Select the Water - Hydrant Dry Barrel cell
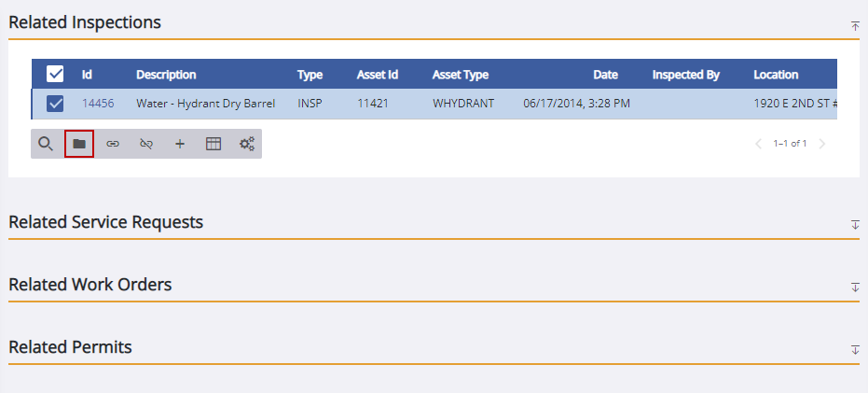Viewport: 868px width, 393px height. coord(205,104)
